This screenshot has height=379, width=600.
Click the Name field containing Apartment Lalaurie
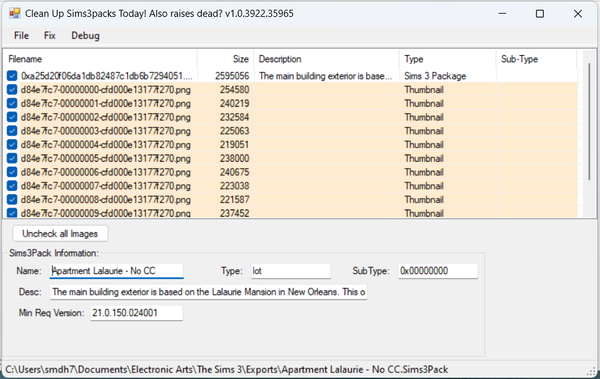(x=116, y=271)
